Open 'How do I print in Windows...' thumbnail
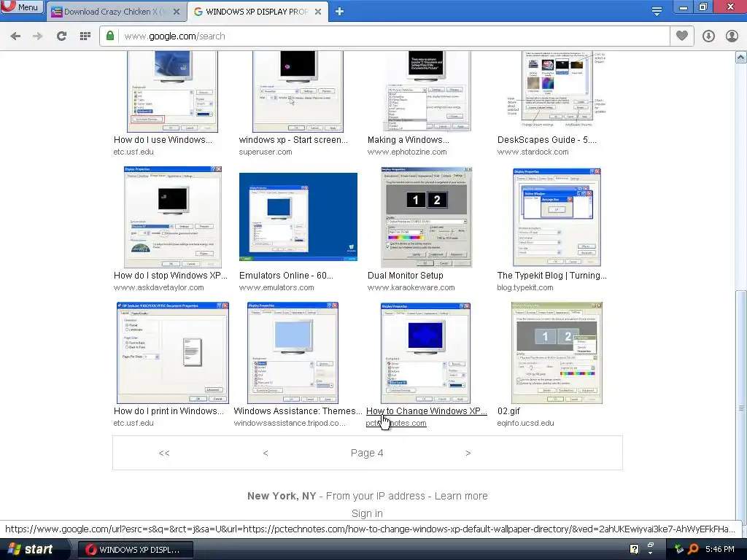This screenshot has width=747, height=560. [x=173, y=353]
